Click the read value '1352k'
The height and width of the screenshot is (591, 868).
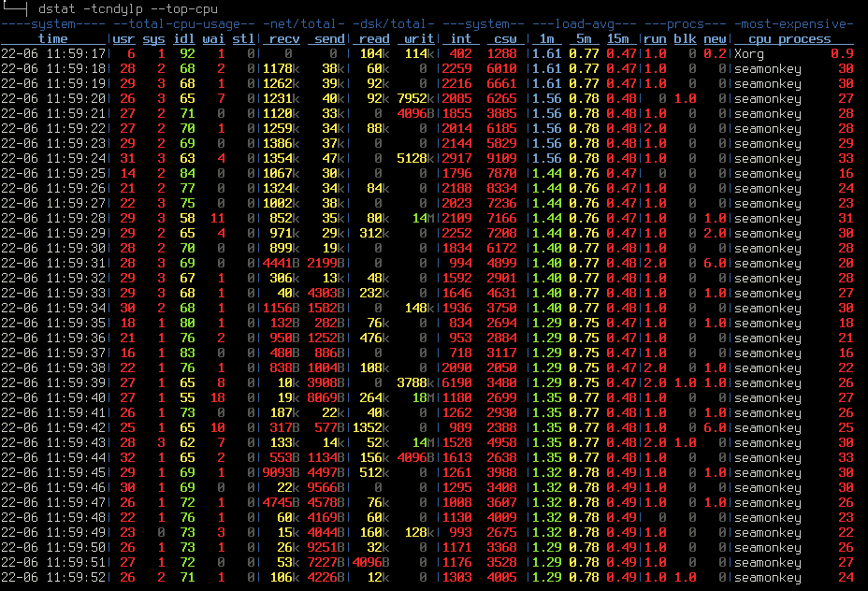370,427
